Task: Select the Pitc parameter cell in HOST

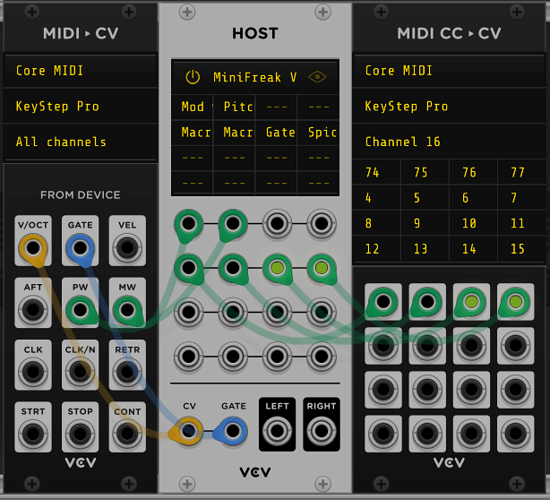Action: click(x=234, y=106)
